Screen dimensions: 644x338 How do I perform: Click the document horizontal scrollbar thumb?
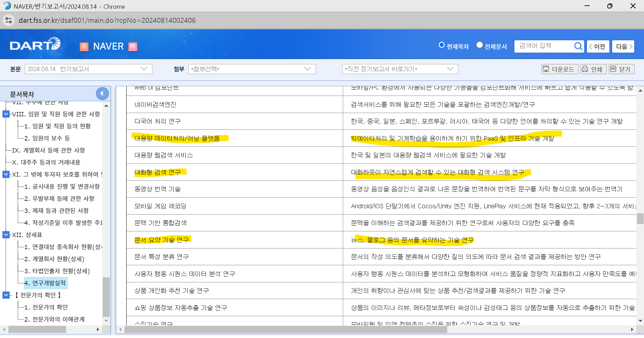(x=286, y=330)
